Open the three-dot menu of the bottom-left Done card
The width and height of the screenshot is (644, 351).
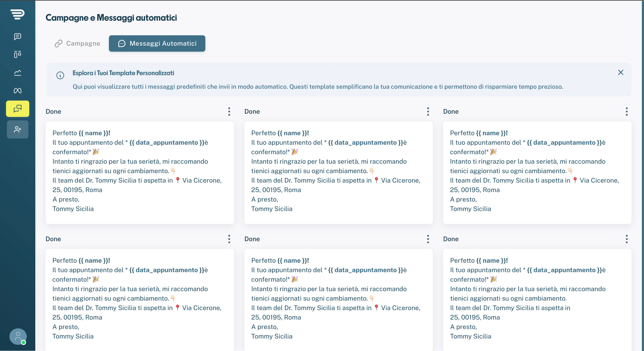pyautogui.click(x=229, y=239)
